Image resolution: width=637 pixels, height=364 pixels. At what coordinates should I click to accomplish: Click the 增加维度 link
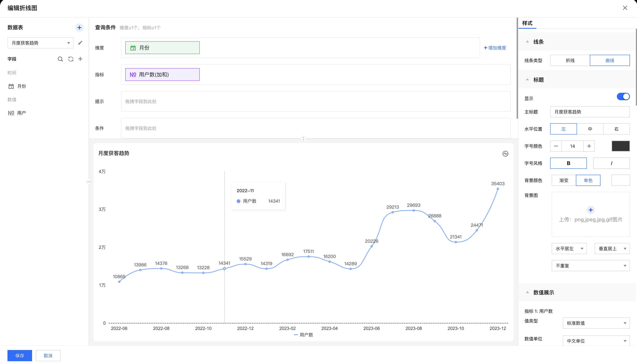[x=495, y=48]
